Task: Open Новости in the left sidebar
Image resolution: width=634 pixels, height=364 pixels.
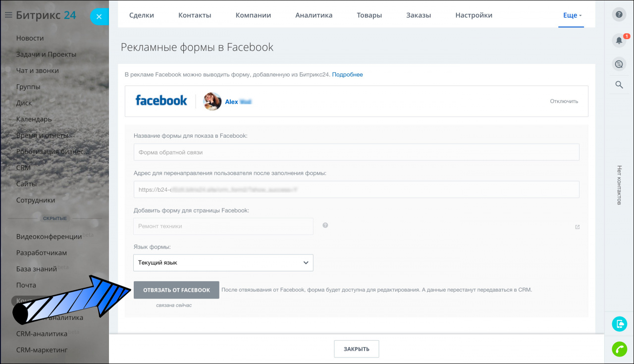Action: pyautogui.click(x=30, y=38)
